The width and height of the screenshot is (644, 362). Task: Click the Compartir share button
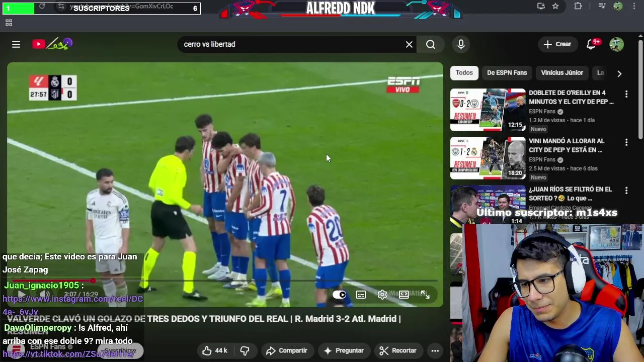(x=286, y=350)
